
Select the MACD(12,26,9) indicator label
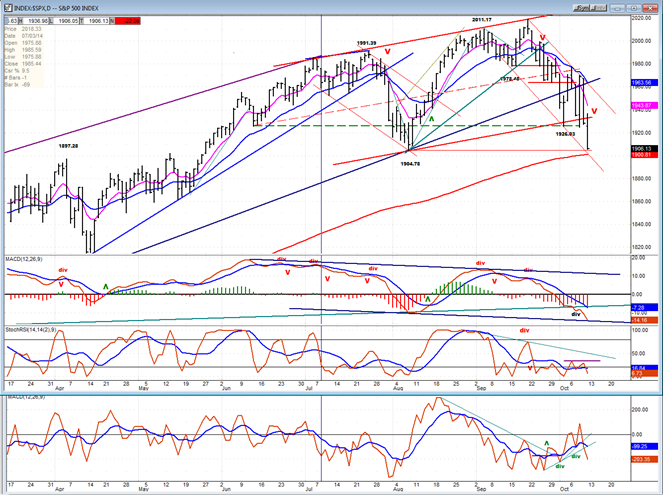[24, 259]
